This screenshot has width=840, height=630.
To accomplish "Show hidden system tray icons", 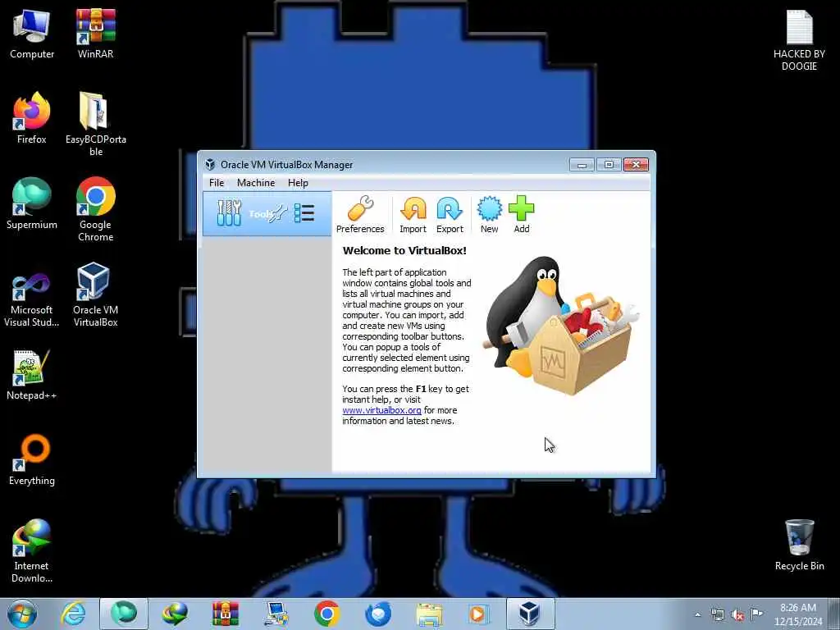I will [x=697, y=614].
